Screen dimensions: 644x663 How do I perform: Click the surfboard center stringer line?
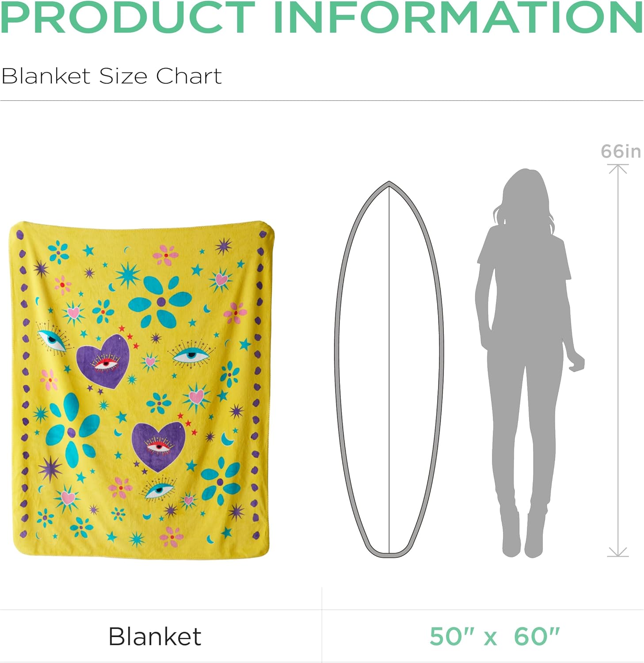click(x=389, y=370)
